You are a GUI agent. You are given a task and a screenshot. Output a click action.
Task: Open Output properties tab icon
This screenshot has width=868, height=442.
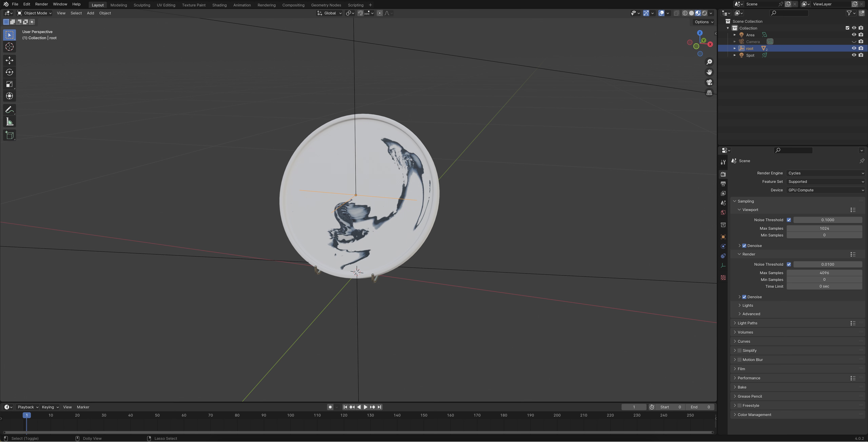(x=723, y=184)
